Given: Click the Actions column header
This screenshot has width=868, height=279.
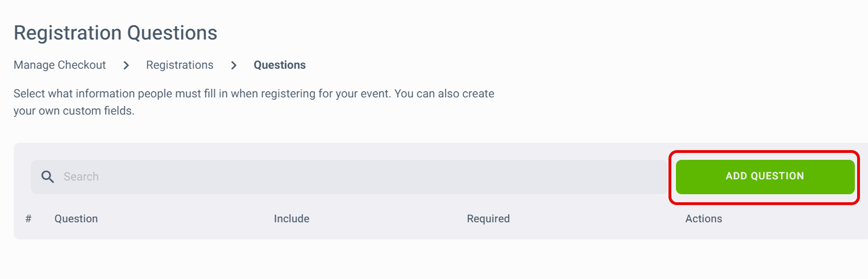Looking at the screenshot, I should pyautogui.click(x=703, y=219).
